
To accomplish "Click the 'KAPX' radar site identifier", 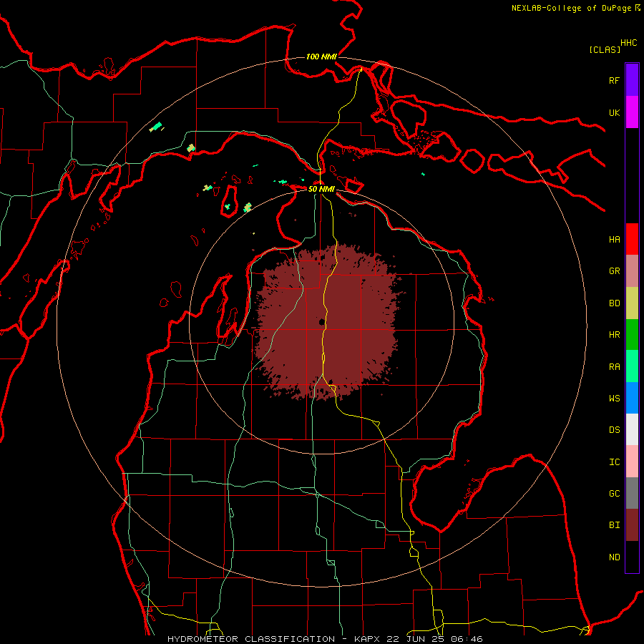I will click(x=367, y=639).
